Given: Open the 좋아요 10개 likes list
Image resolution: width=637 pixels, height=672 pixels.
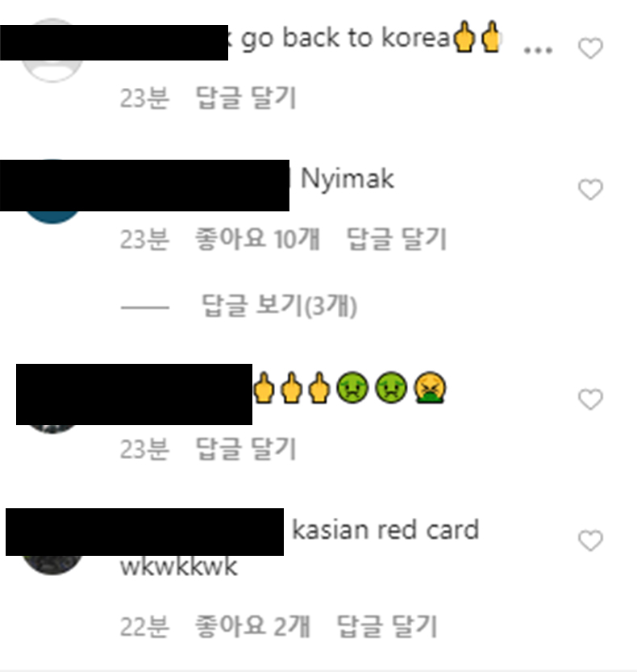Looking at the screenshot, I should coord(257,239).
